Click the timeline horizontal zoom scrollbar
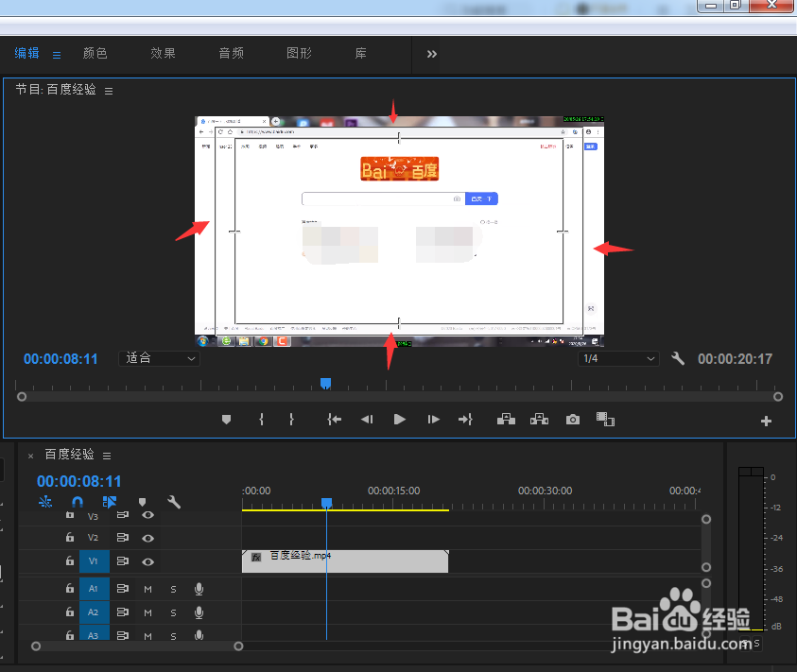Image resolution: width=797 pixels, height=672 pixels. [x=137, y=646]
